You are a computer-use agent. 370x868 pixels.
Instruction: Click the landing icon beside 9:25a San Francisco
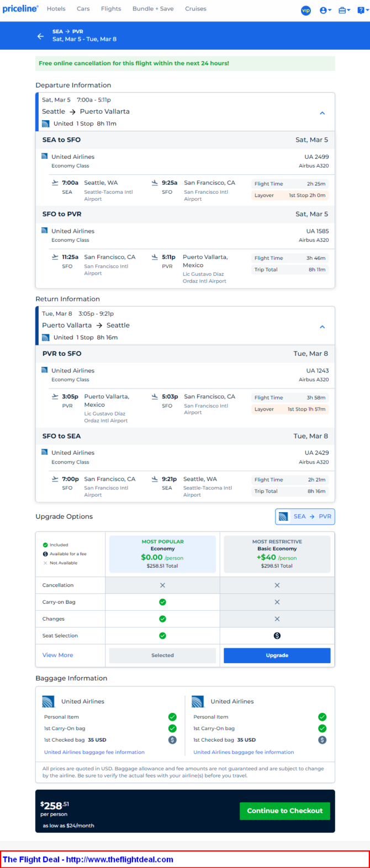(155, 183)
